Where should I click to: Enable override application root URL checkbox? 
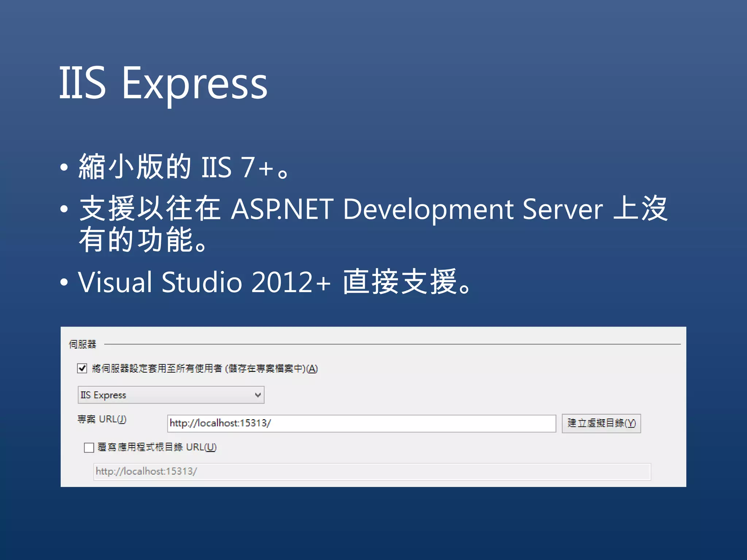pos(89,447)
